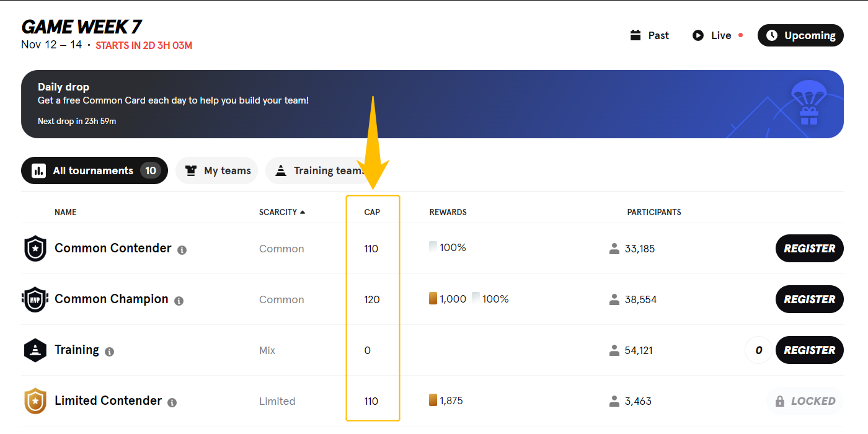
Task: Open the My teams tab
Action: [x=216, y=170]
